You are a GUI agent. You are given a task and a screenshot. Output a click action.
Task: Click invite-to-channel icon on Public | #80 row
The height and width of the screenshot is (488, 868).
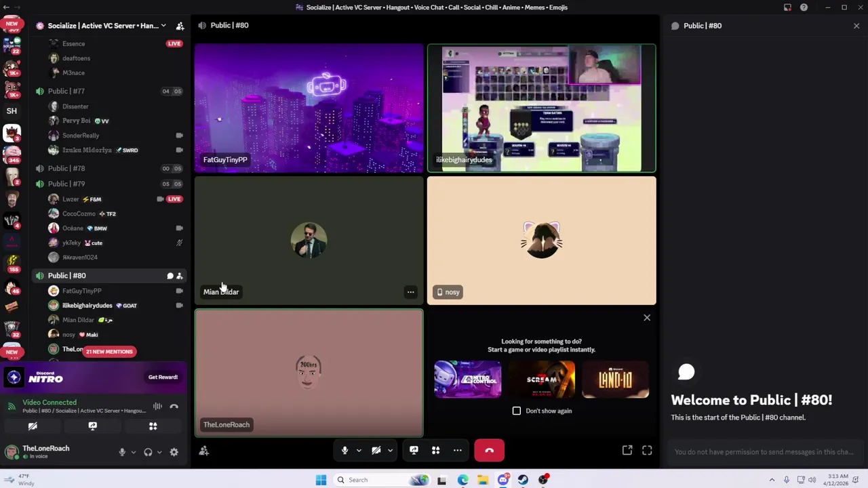(180, 276)
